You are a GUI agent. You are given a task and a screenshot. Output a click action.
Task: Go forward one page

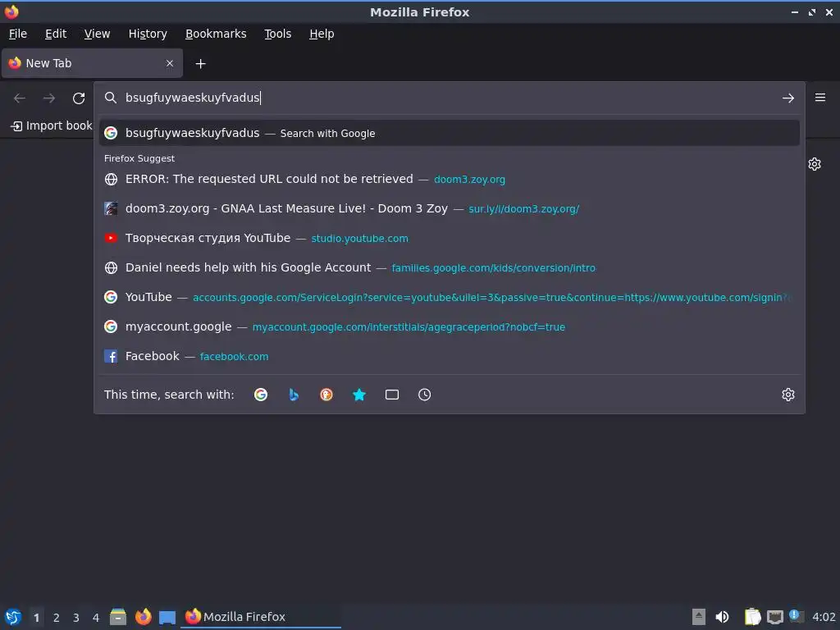48,98
